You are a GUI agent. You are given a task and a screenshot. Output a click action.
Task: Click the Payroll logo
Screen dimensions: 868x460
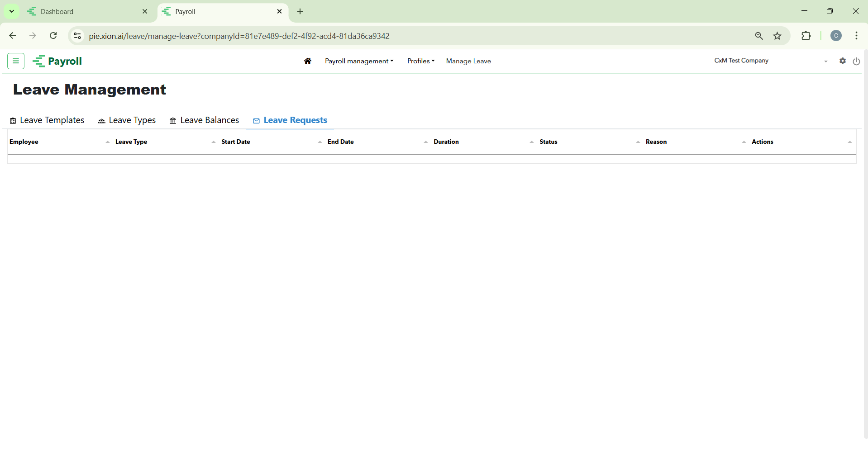[x=58, y=61]
